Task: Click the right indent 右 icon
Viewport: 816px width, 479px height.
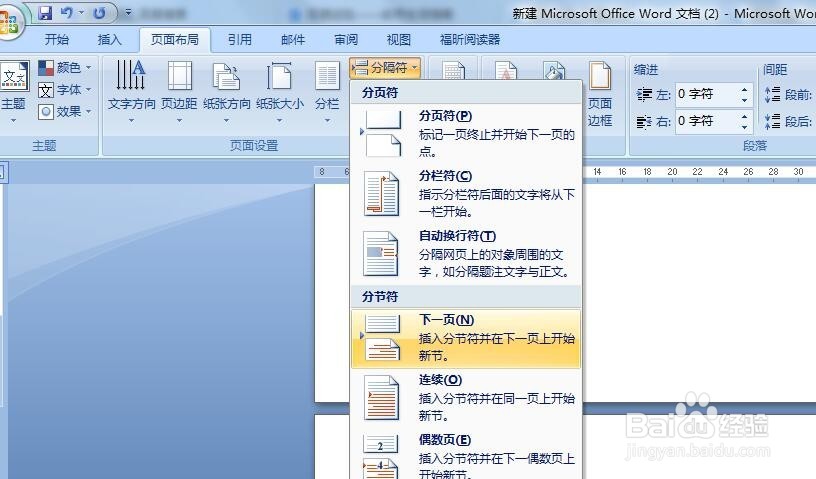Action: 644,122
